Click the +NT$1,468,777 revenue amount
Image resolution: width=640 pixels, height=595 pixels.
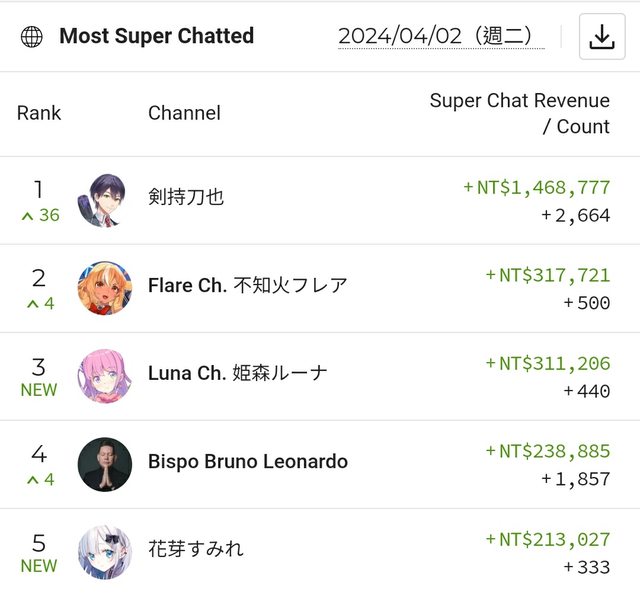(x=536, y=187)
